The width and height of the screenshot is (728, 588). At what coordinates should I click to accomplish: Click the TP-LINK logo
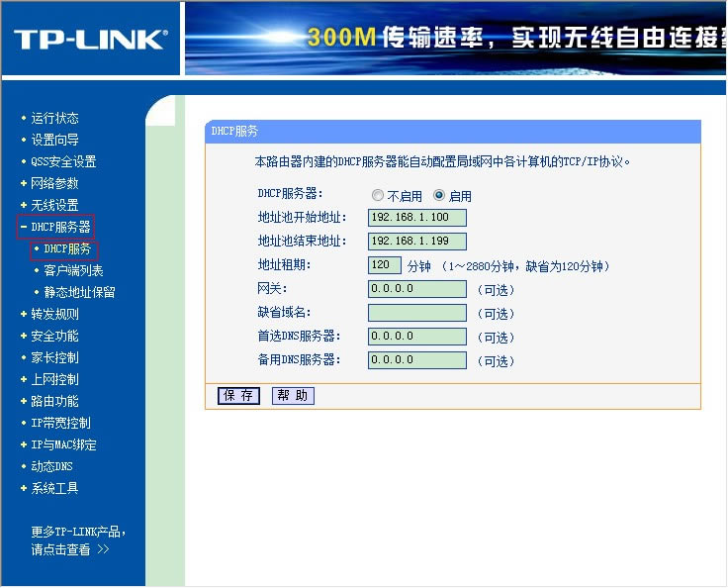91,39
